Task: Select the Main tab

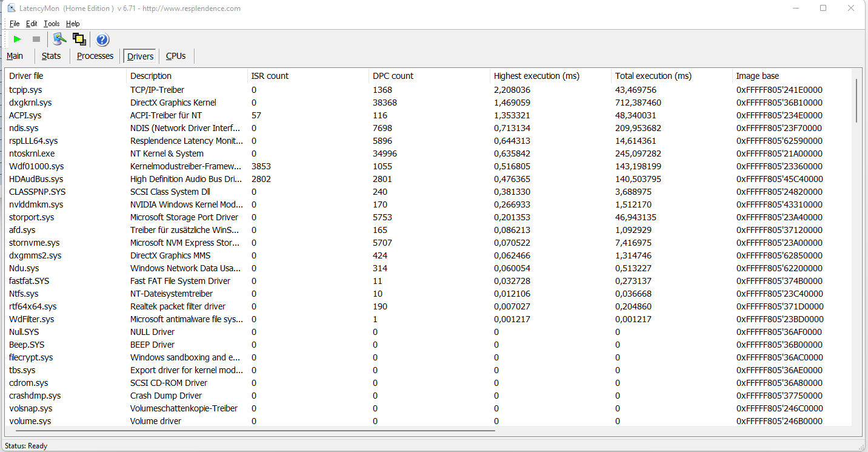Action: pos(15,56)
